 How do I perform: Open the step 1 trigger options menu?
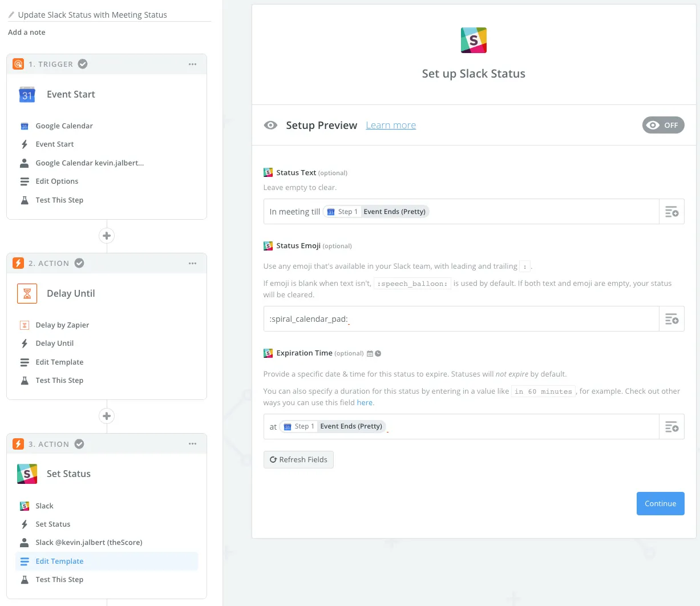point(193,64)
